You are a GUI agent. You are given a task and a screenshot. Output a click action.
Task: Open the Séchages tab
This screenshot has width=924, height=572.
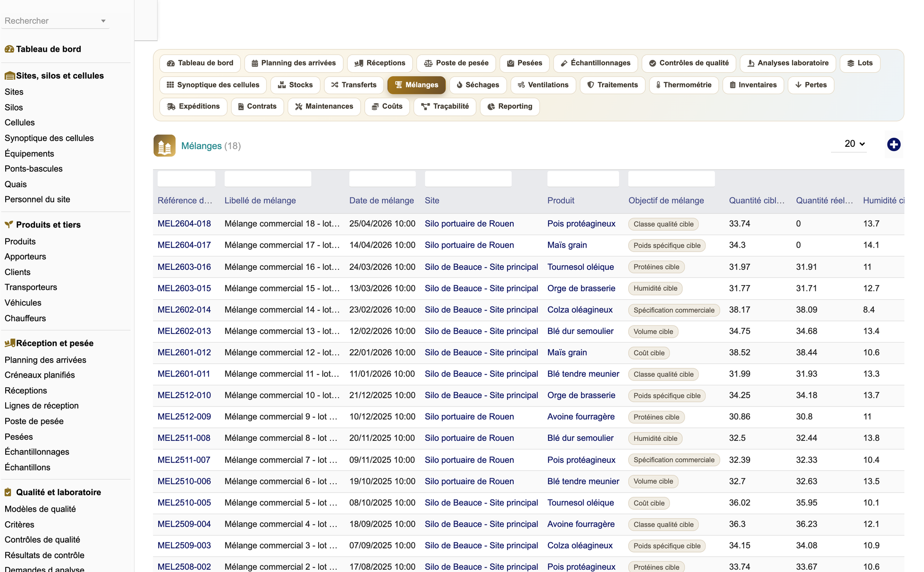[x=478, y=85]
